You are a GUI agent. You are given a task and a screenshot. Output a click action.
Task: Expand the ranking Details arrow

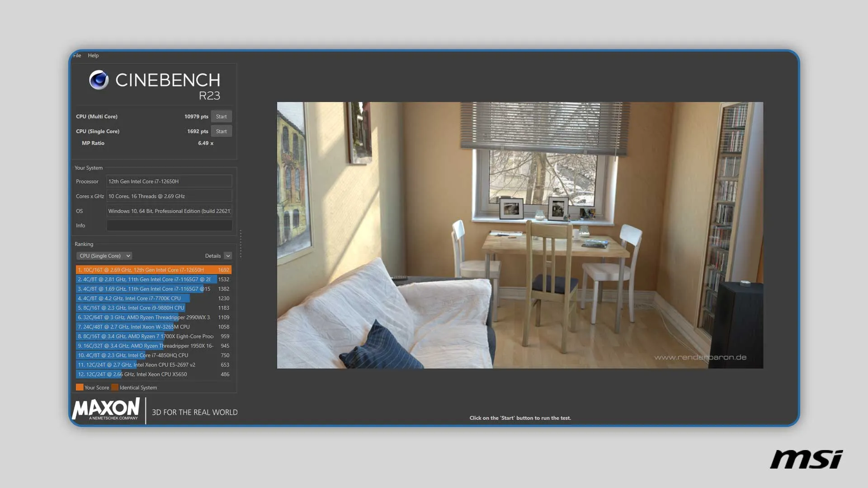click(228, 256)
